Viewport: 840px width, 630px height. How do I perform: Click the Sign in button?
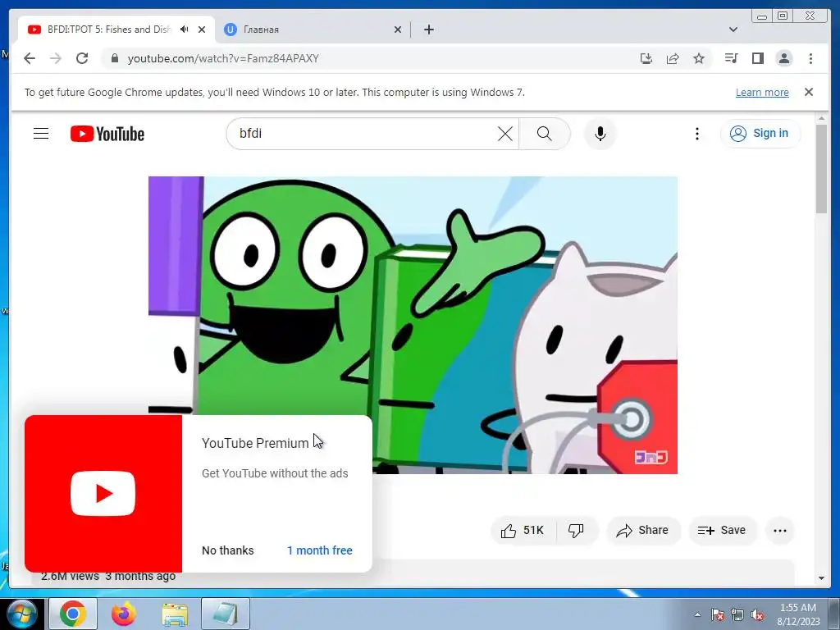(x=760, y=134)
